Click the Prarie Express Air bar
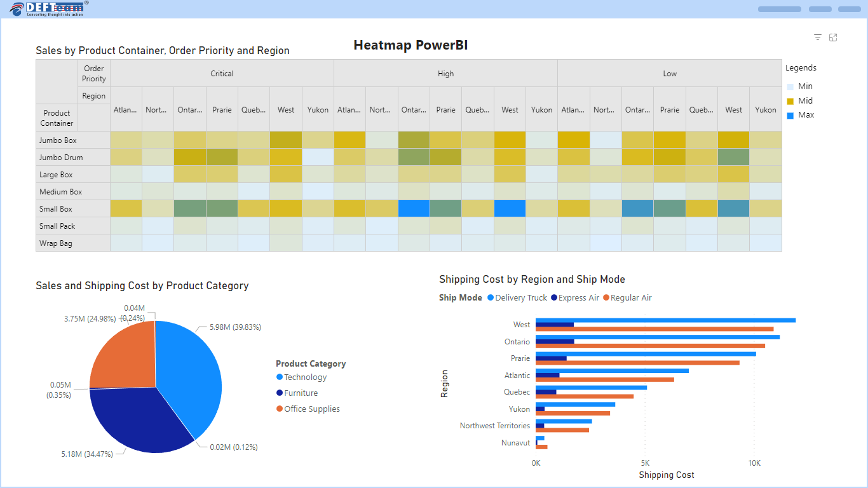This screenshot has height=488, width=868. [551, 358]
